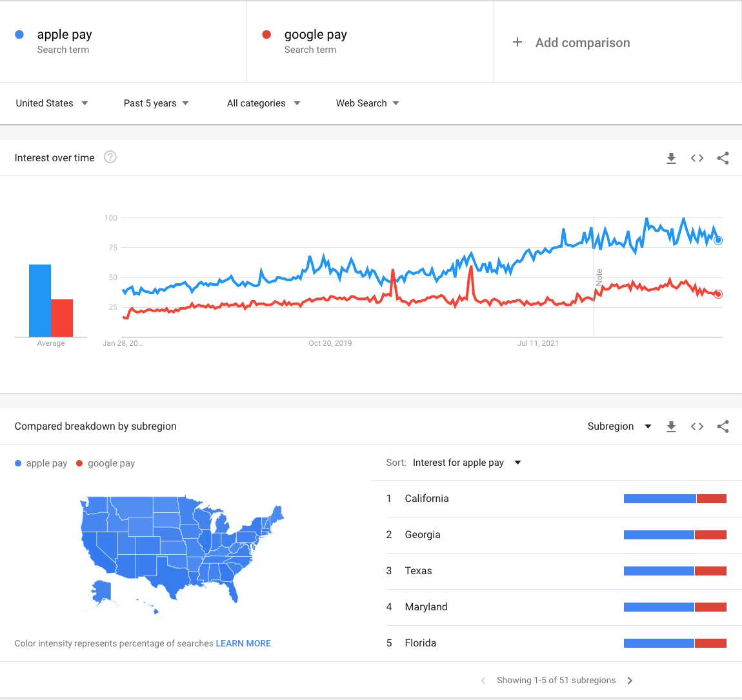
Task: Click the LEARN MORE link
Action: point(243,643)
